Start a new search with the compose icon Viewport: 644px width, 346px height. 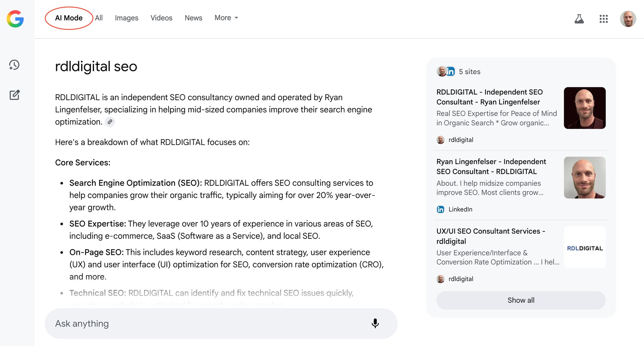14,95
